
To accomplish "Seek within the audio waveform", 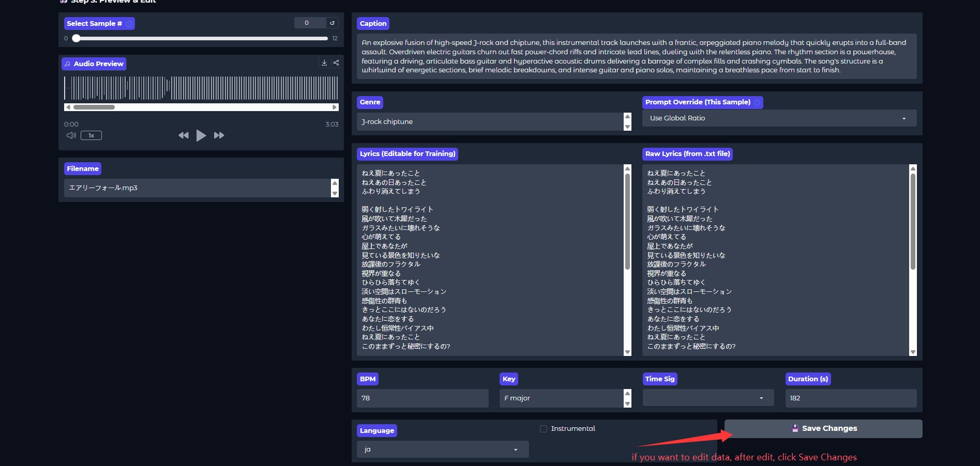I will tap(201, 88).
